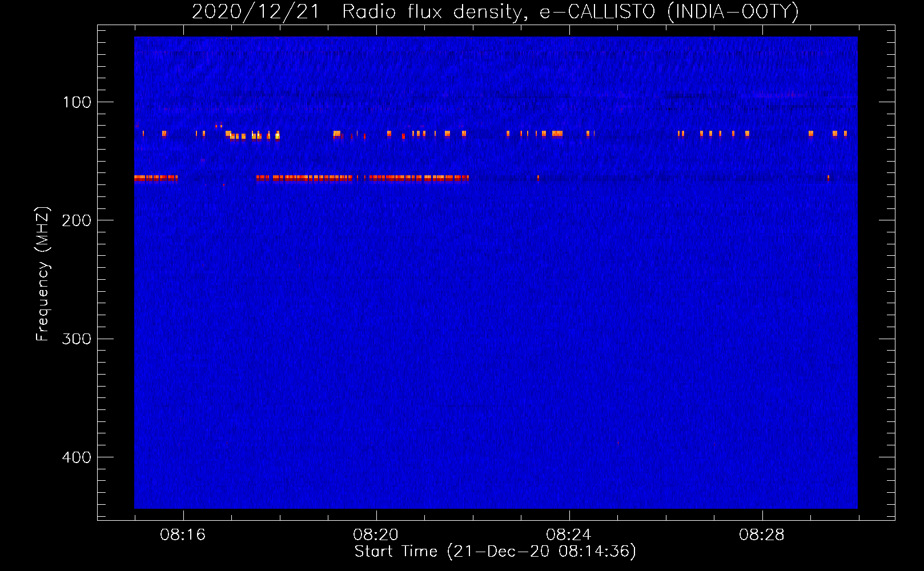Click the 08:28 time tick label

pyautogui.click(x=762, y=535)
